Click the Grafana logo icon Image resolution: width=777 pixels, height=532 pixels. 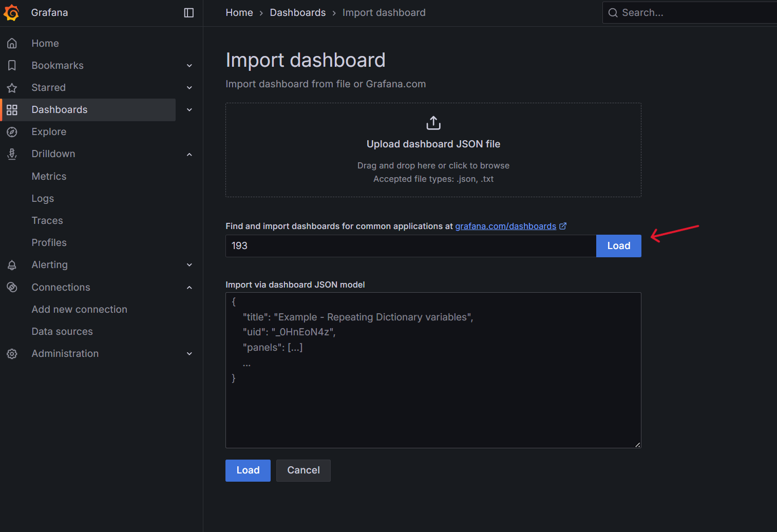11,13
